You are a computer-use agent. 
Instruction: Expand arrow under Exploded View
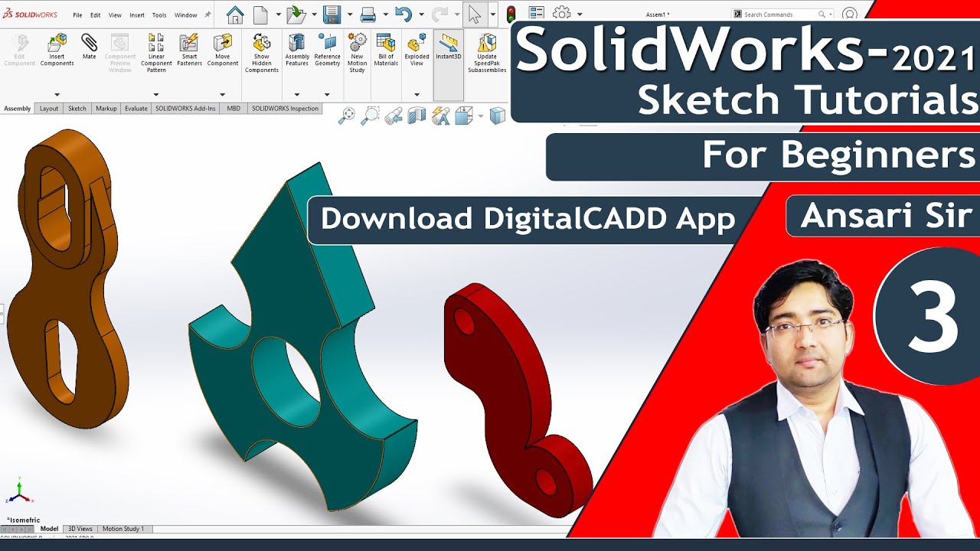(x=417, y=95)
